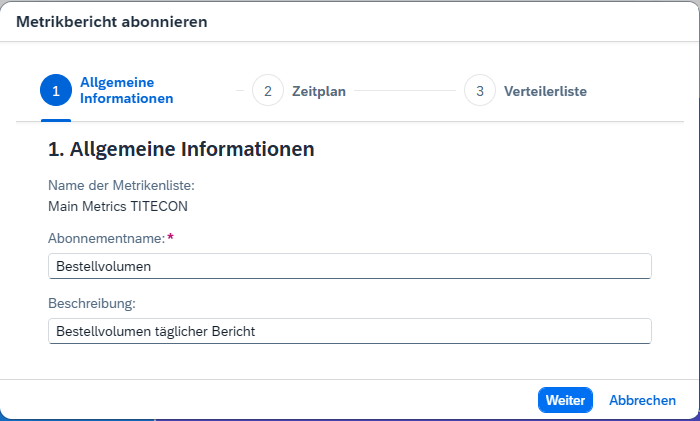The width and height of the screenshot is (700, 421).
Task: Select the Allgemeine Informationen wizard step label
Action: [126, 90]
